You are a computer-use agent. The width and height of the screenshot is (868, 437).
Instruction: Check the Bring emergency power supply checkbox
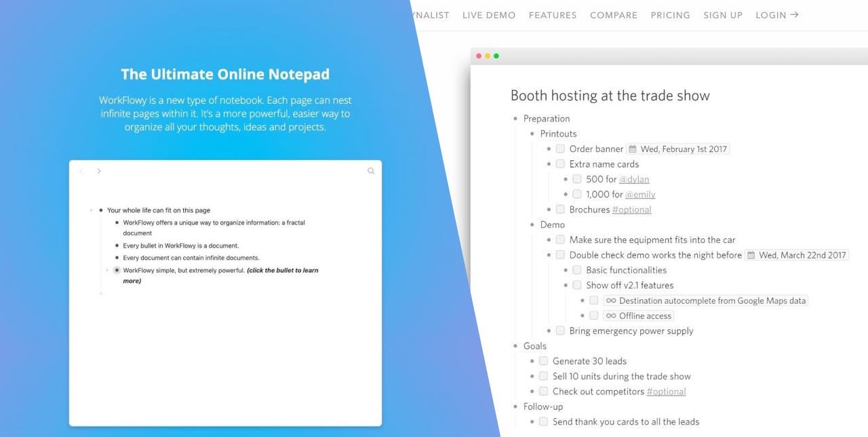tap(560, 330)
